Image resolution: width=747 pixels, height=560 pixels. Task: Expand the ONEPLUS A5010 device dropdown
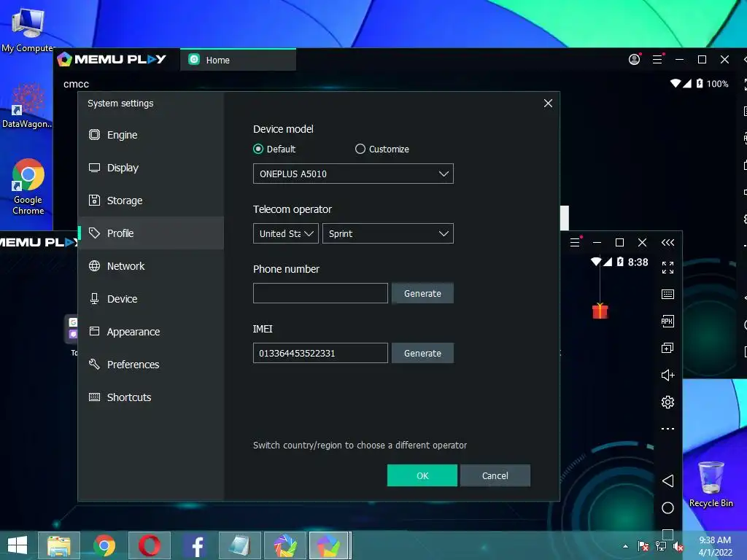pyautogui.click(x=353, y=174)
